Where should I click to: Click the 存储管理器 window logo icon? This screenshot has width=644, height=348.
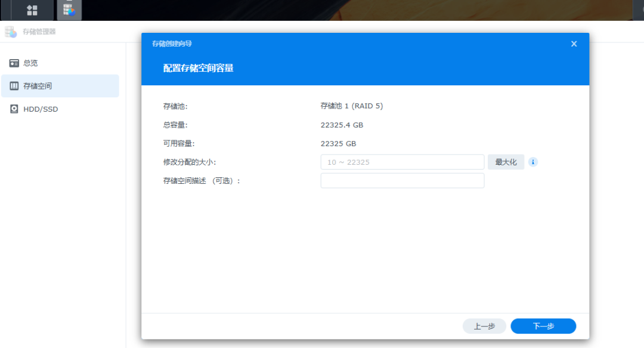point(11,32)
